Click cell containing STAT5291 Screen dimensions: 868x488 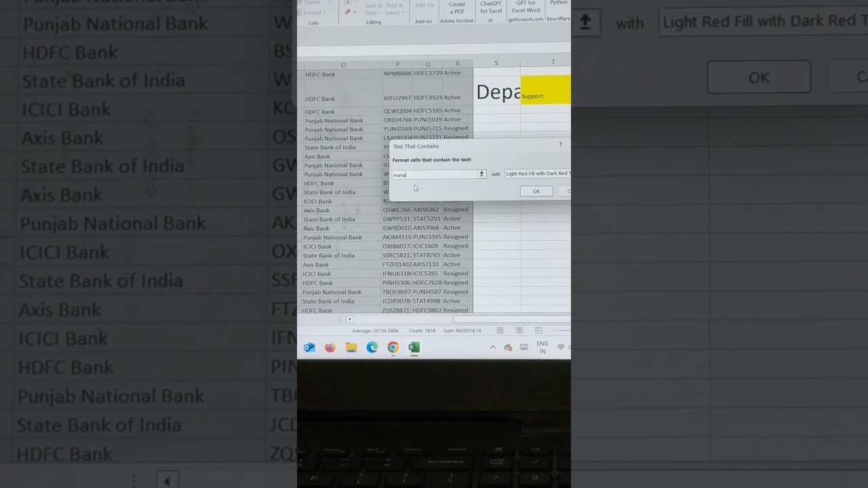click(427, 219)
